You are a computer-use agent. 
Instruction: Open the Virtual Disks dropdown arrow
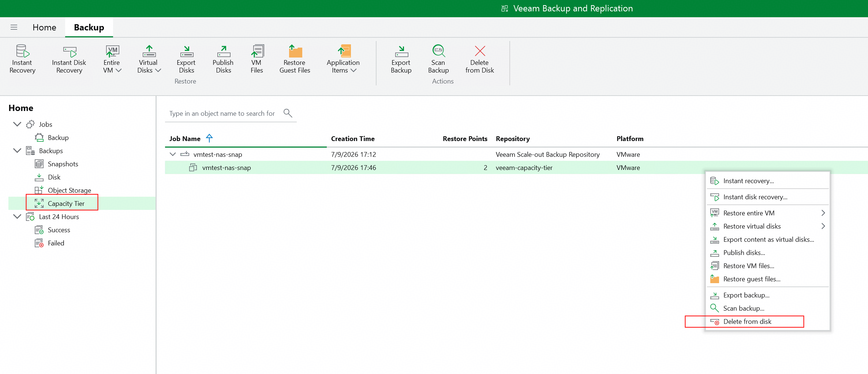click(x=158, y=70)
